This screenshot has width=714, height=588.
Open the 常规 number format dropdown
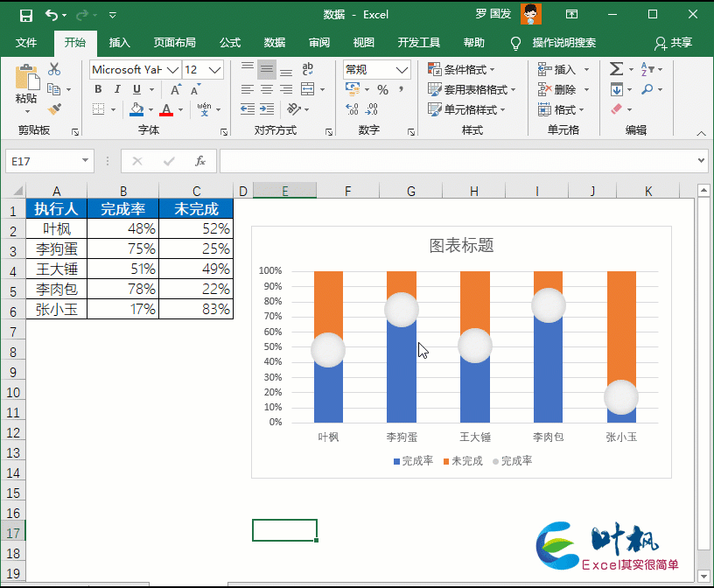(376, 69)
